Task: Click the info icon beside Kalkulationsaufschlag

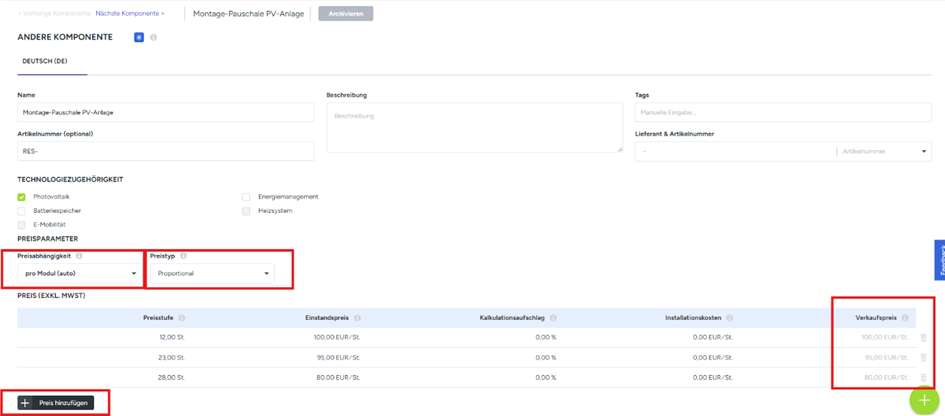Action: [551, 318]
